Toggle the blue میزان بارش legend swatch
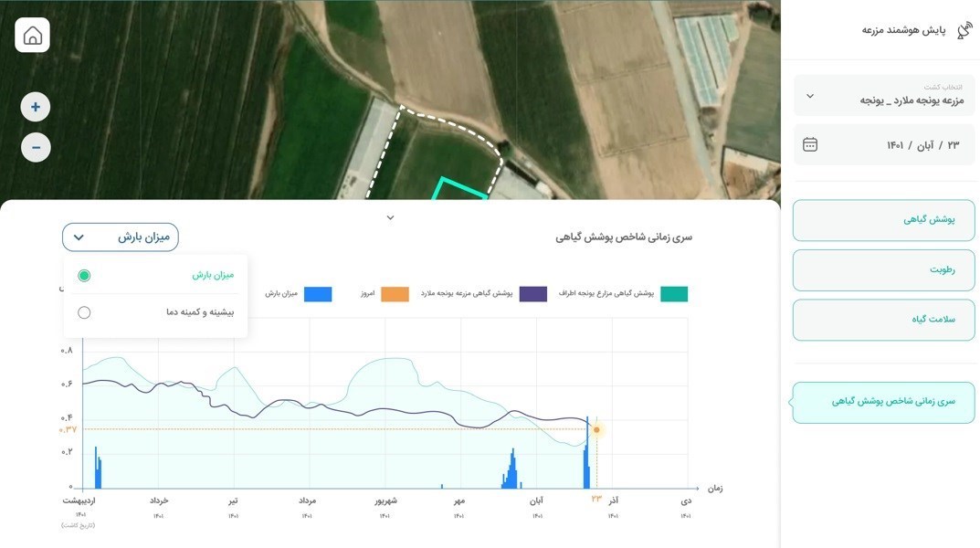 [318, 294]
